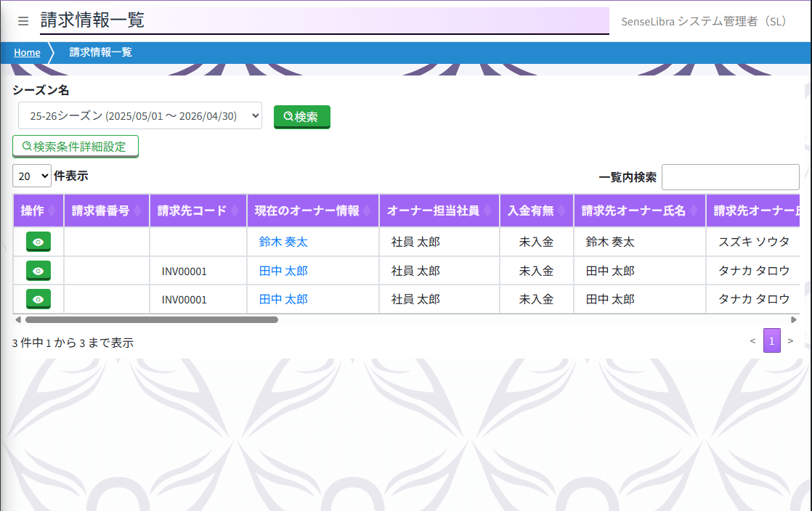
Task: Click the horizontal table scrollbar
Action: (151, 319)
